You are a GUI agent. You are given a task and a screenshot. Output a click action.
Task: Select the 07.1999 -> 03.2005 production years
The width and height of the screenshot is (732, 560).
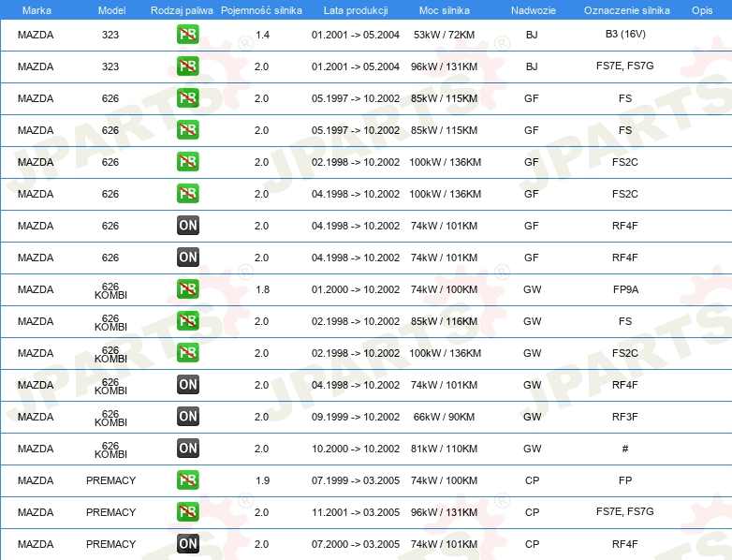pyautogui.click(x=356, y=480)
